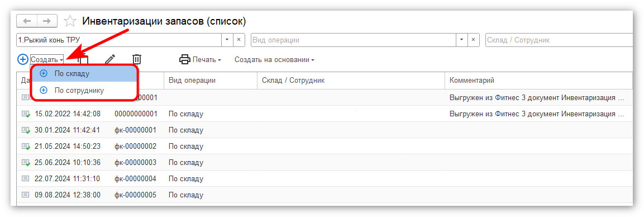Open the Печать dropdown
This screenshot has width=644, height=217.
[x=207, y=60]
